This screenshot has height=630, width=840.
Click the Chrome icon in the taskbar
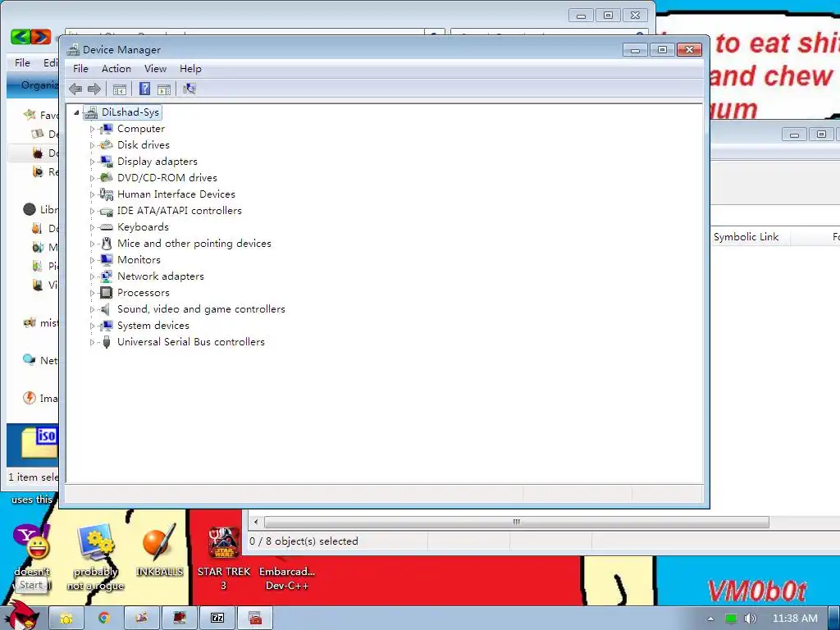103,619
